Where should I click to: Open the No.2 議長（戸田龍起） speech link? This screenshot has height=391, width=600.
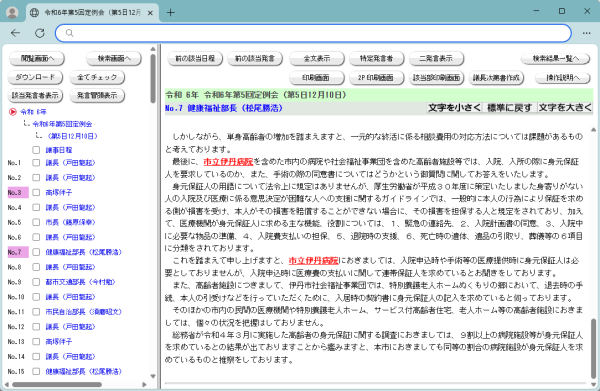point(70,178)
